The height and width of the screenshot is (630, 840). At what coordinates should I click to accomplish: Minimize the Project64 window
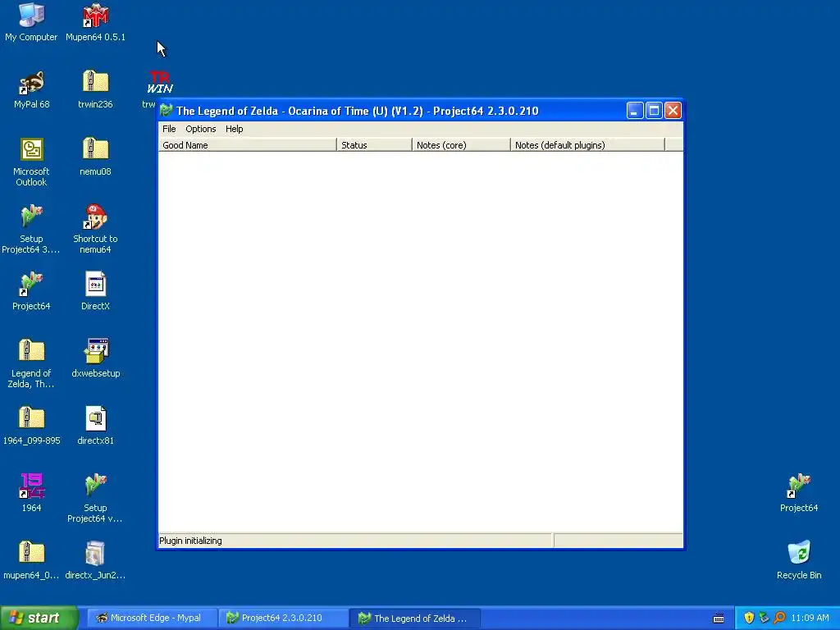click(x=635, y=111)
